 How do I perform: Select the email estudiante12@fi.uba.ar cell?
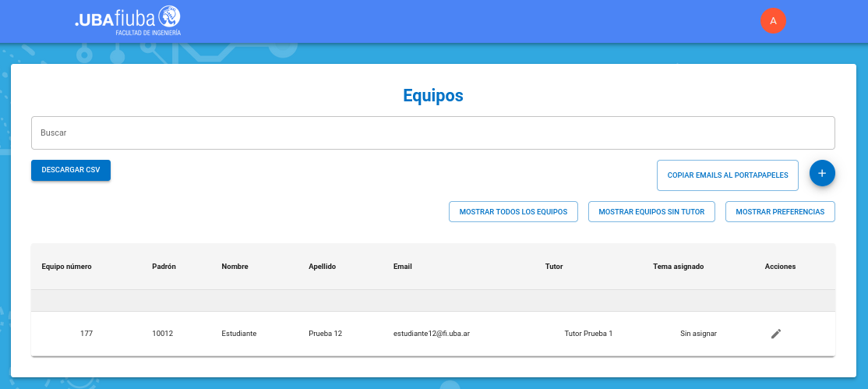431,334
